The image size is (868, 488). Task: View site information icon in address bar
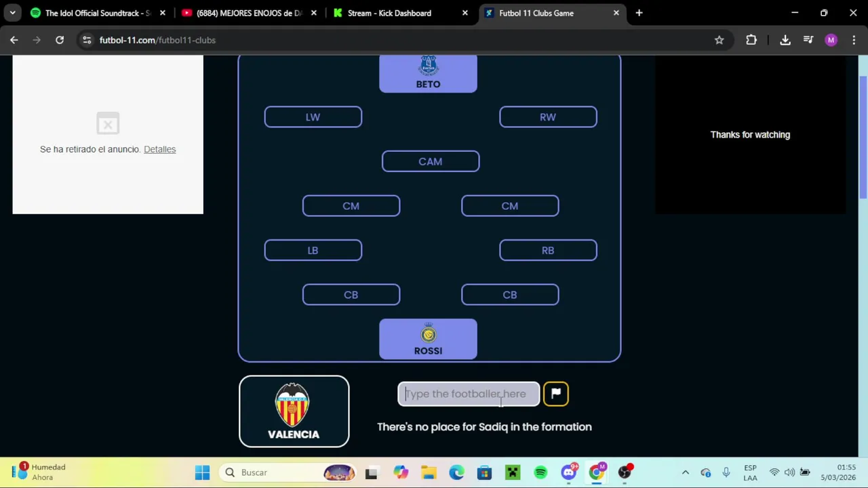[87, 40]
